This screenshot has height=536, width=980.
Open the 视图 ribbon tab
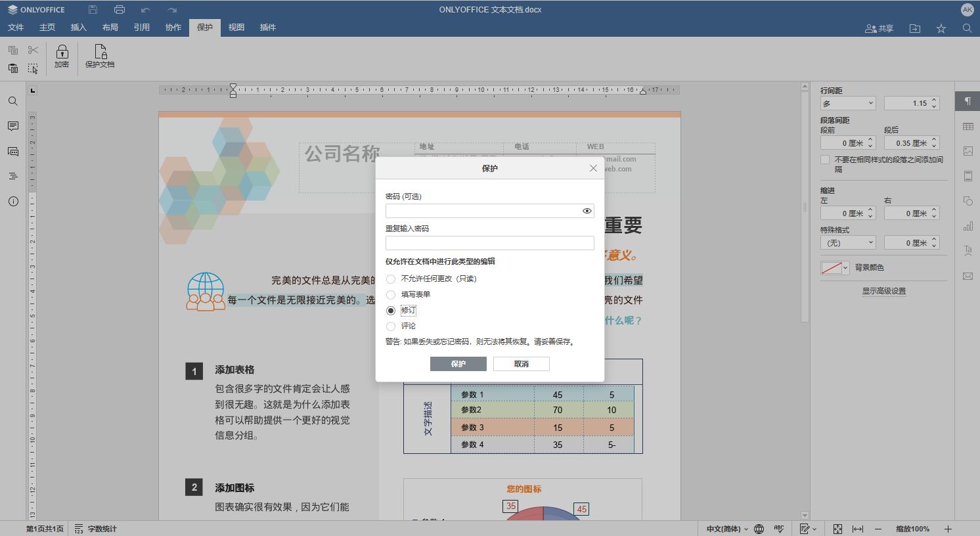236,28
